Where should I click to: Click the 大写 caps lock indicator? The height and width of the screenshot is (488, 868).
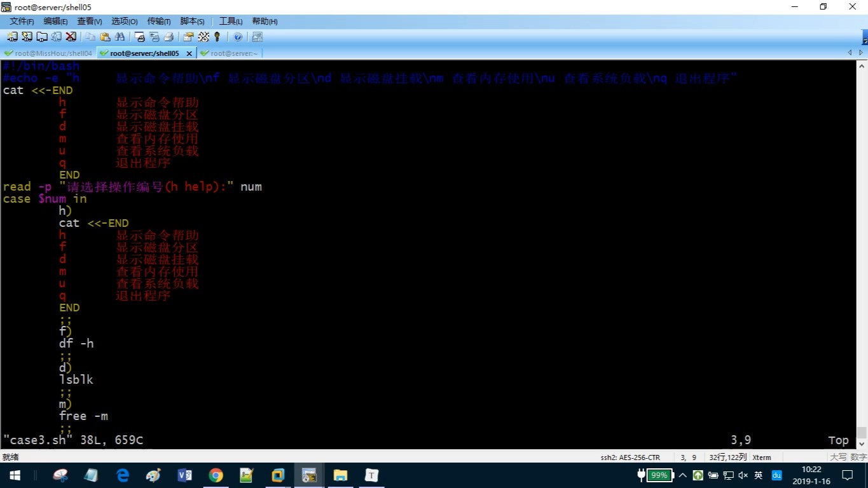coord(838,457)
